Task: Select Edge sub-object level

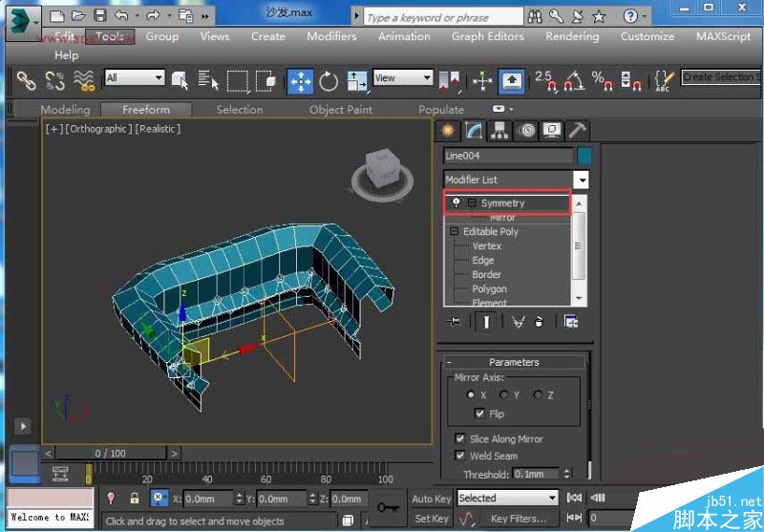Action: pos(483,260)
